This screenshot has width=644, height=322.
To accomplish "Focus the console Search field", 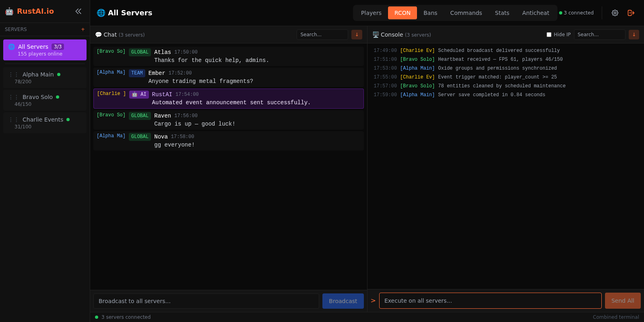I will point(600,35).
